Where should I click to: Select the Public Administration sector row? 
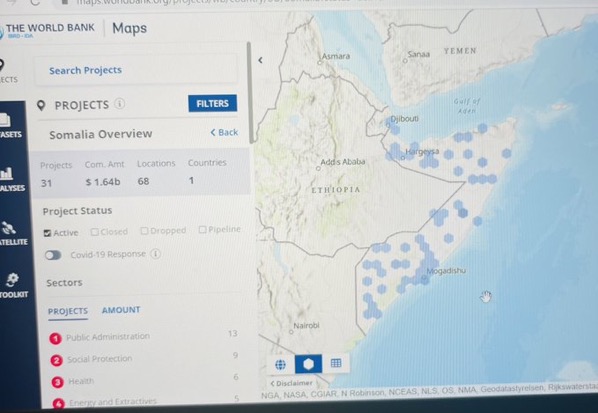(144, 336)
